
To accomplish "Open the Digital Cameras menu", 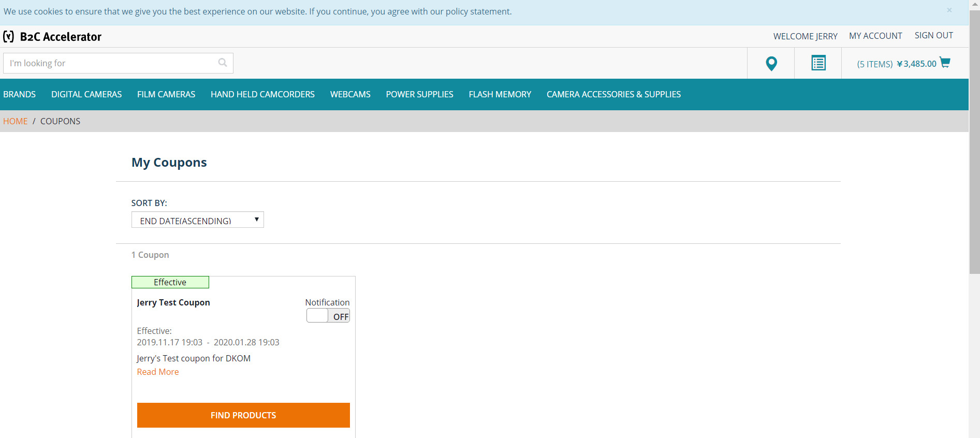I will pos(86,94).
